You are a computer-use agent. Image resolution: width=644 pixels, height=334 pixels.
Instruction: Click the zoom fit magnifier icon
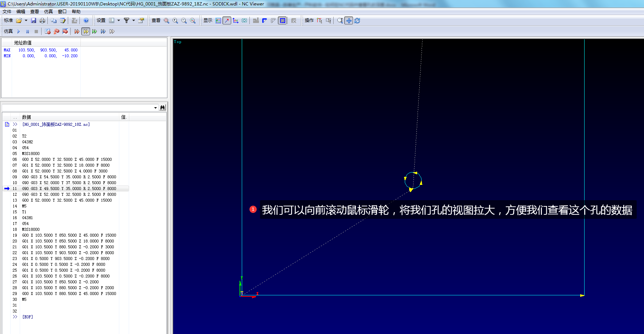(x=167, y=21)
